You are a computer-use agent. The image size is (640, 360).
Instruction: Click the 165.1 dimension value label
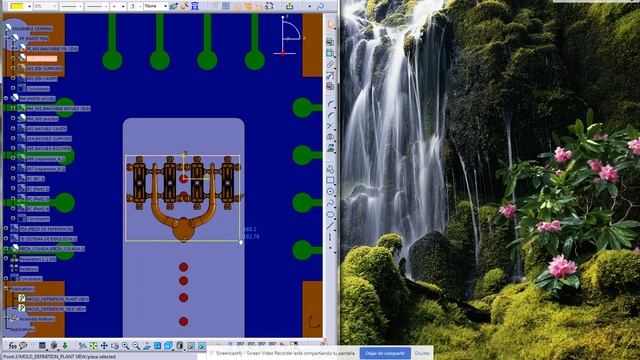tap(250, 229)
